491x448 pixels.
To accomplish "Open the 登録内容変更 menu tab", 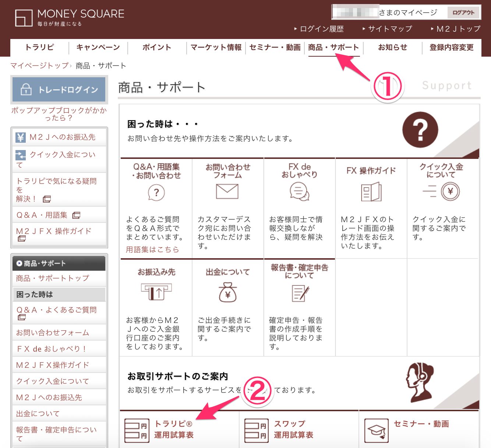I will coord(452,47).
